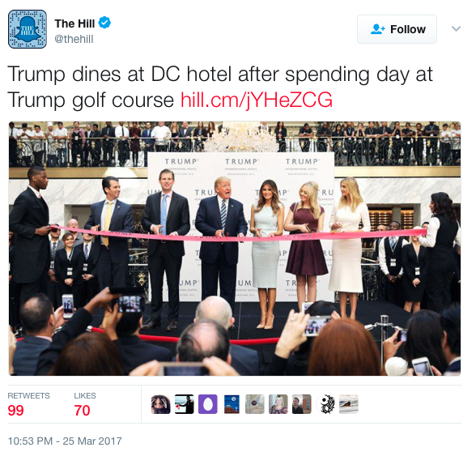This screenshot has height=456, width=476.
Task: Click the last liker avatar with snowy scene
Action: pyautogui.click(x=348, y=404)
